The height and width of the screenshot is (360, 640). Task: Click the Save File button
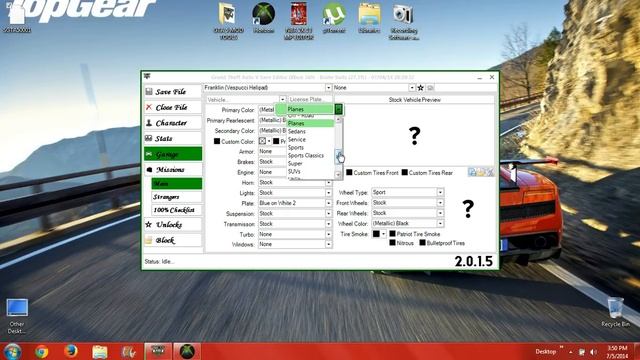[x=173, y=92]
